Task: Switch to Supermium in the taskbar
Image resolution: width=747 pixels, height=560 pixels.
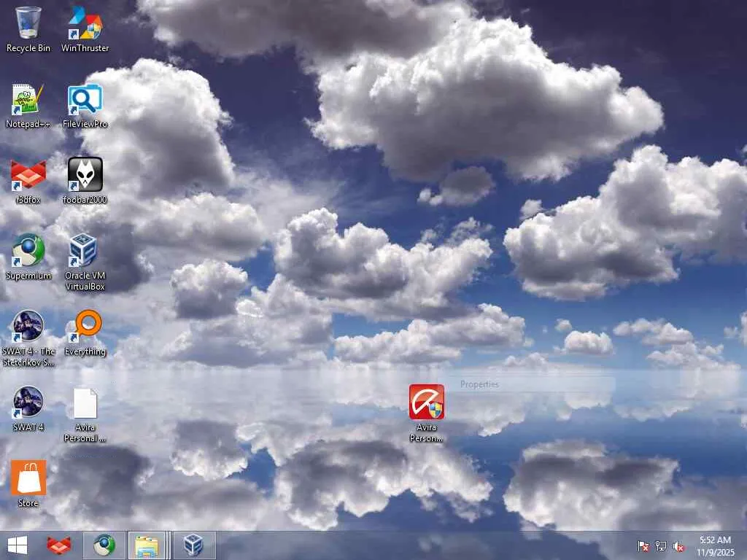Action: pos(104,545)
